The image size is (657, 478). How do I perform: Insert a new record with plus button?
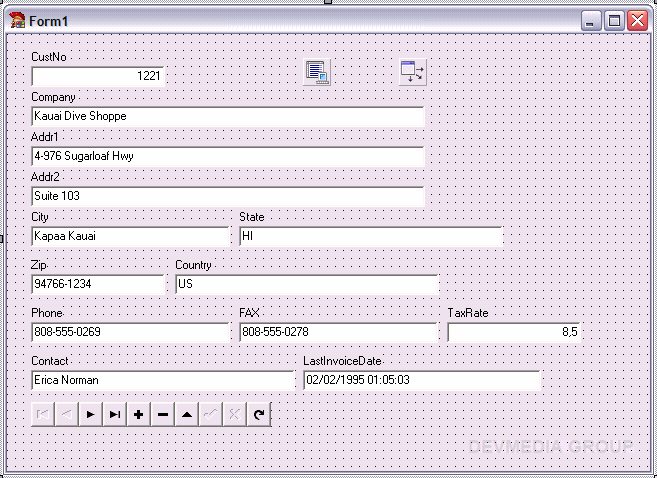point(139,414)
